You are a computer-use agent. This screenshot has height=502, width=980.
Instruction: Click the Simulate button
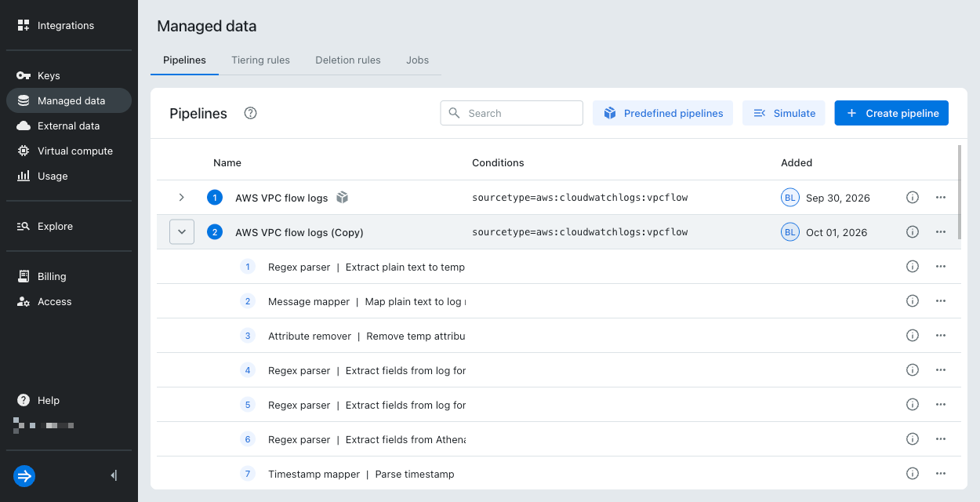click(784, 113)
